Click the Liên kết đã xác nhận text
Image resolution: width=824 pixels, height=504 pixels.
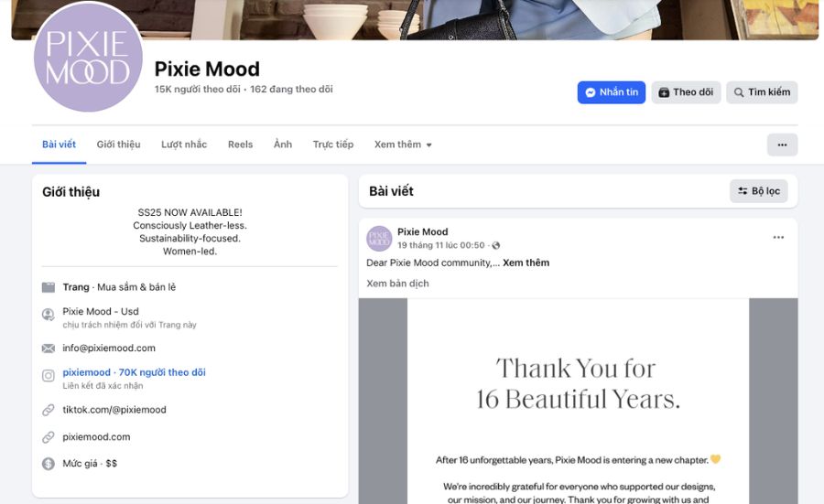click(x=103, y=386)
